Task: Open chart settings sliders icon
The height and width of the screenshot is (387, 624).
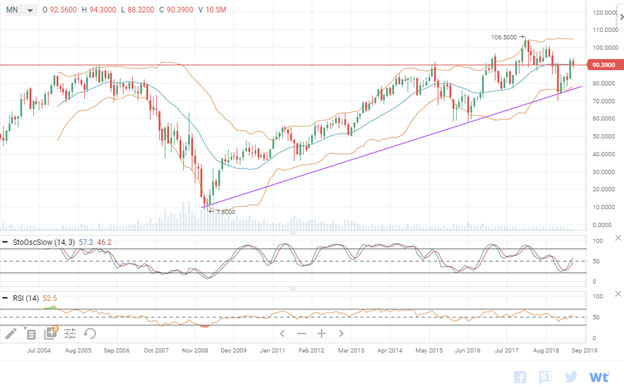Action: [70, 333]
